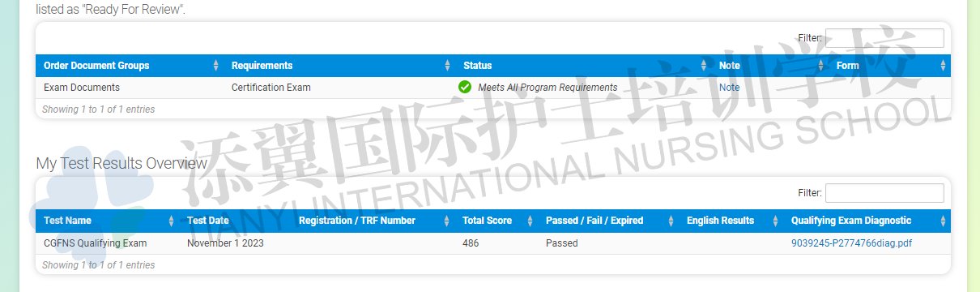Sort by Form column sort arrows
This screenshot has width=980, height=292.
click(943, 66)
